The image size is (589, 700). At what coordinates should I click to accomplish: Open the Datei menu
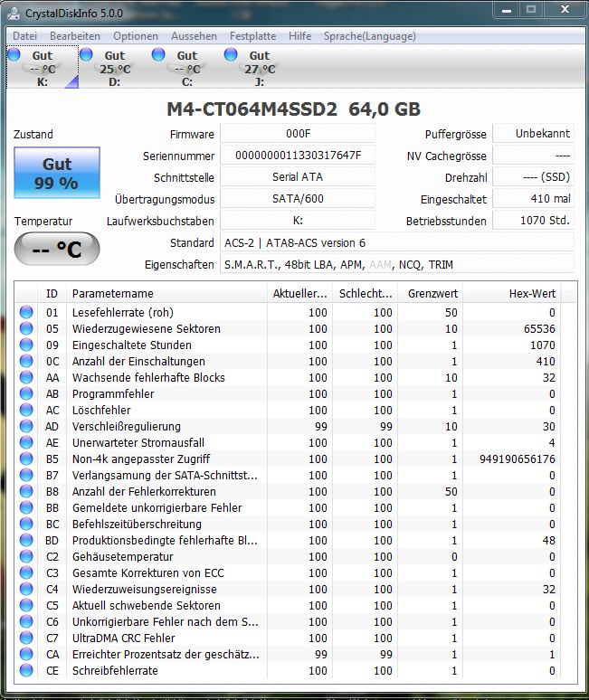point(24,36)
